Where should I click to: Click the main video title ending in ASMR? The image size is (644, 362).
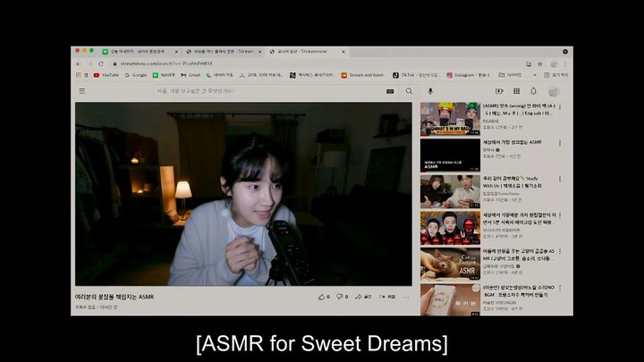click(114, 297)
